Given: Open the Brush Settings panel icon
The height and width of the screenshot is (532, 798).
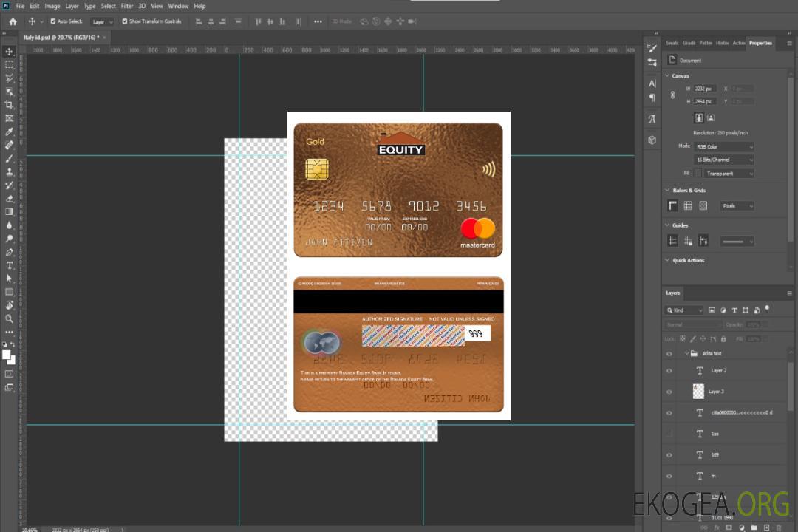Looking at the screenshot, I should point(652,48).
